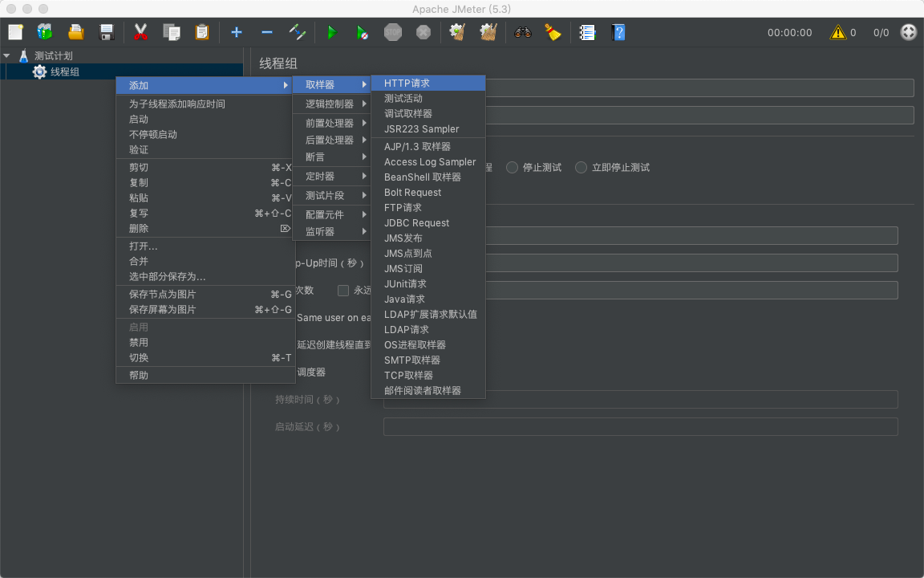924x578 pixels.
Task: Collapse the 测试计划 tree node arrow
Action: (x=6, y=55)
